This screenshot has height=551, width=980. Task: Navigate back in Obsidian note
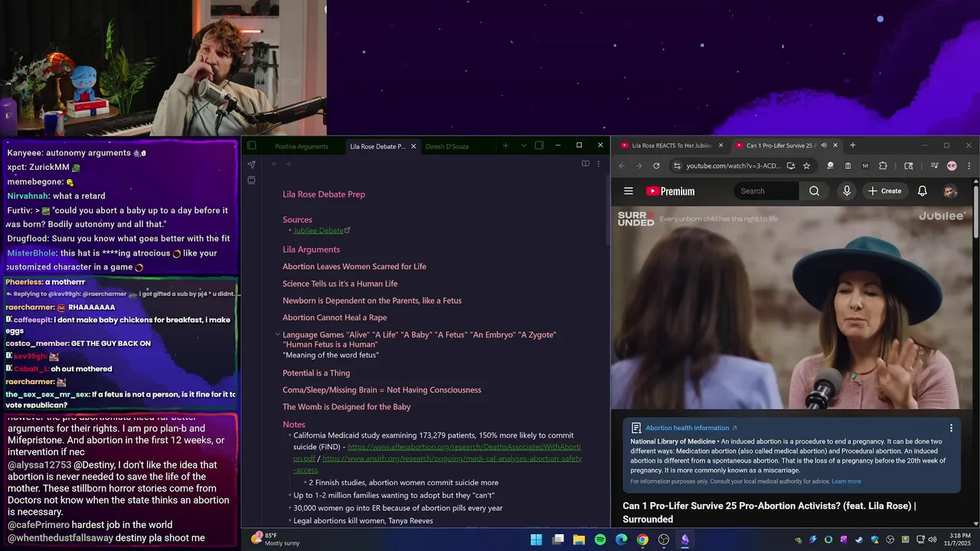pos(274,164)
